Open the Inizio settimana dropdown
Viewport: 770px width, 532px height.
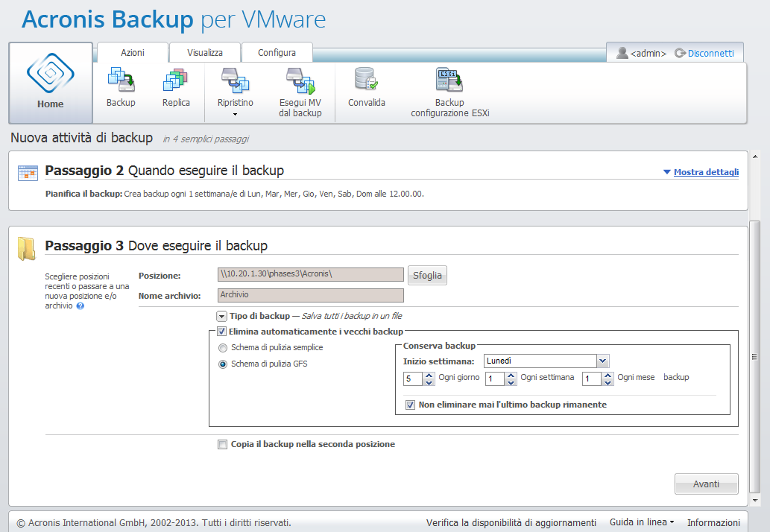pos(603,361)
